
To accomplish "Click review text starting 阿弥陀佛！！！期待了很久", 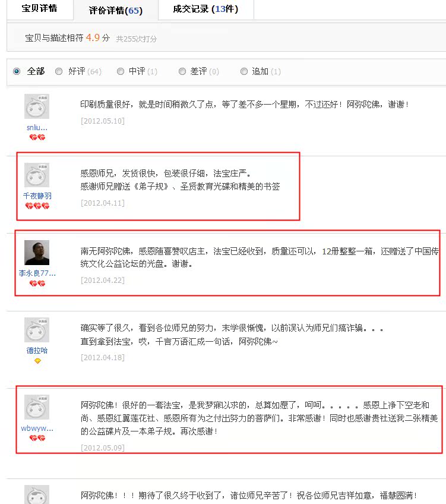I will (249, 495).
